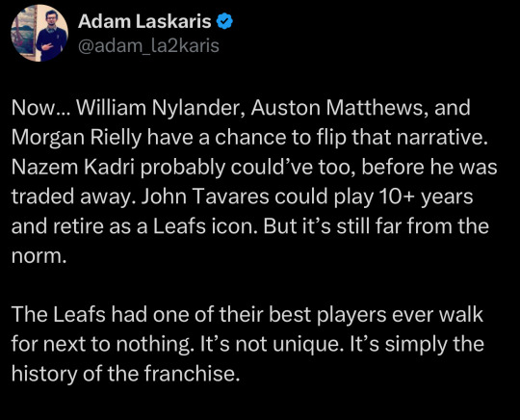Click the word "norm." ending first paragraph
Image resolution: width=520 pixels, height=420 pixels.
click(39, 256)
